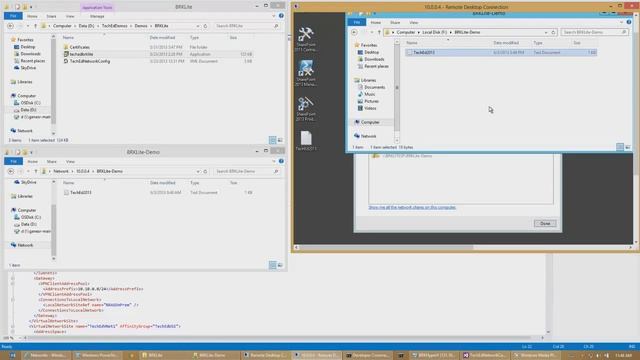The height and width of the screenshot is (360, 640).
Task: Select TechEd2013 file in remote Explorer window
Action: pos(501,52)
